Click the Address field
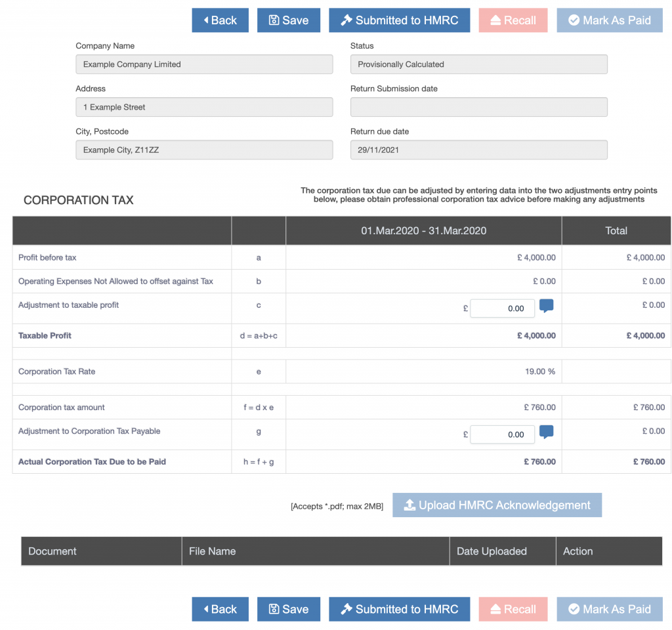This screenshot has width=672, height=630. click(x=204, y=107)
